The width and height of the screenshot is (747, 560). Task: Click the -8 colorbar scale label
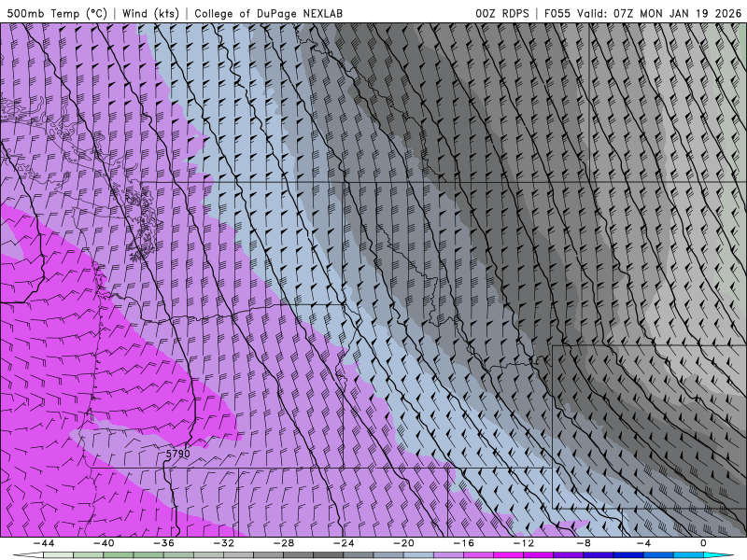[x=585, y=543]
